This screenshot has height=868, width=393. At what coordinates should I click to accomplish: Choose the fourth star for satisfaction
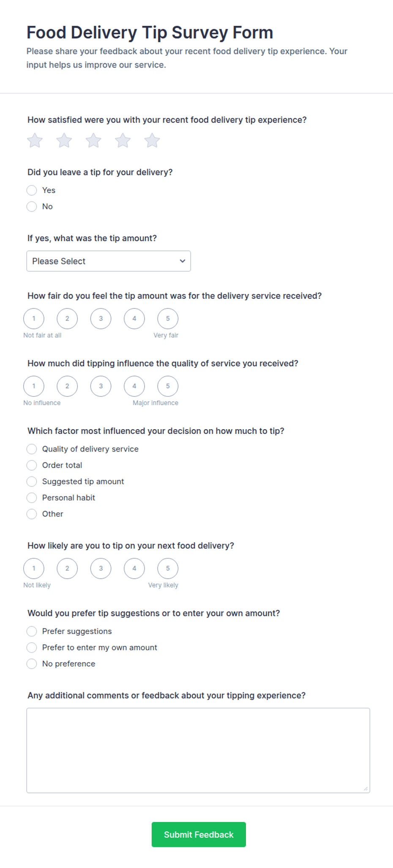[x=123, y=140]
